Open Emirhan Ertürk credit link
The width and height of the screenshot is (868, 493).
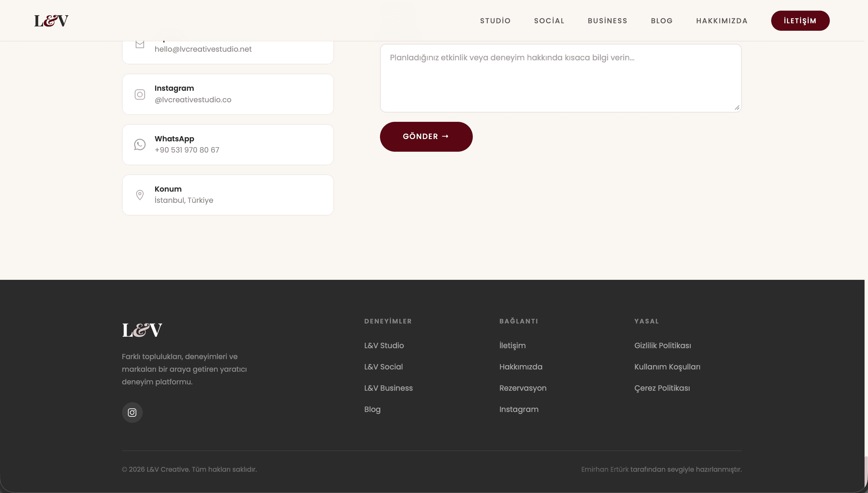point(604,469)
